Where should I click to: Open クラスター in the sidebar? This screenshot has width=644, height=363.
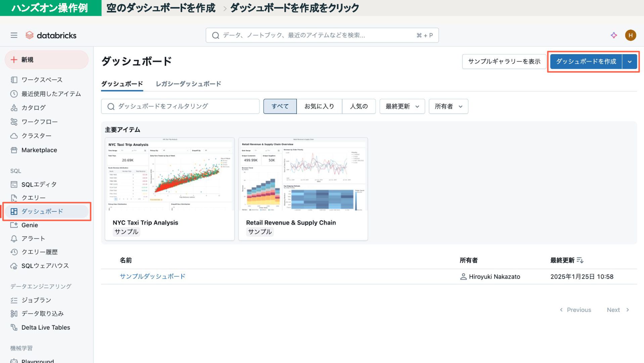47,136
